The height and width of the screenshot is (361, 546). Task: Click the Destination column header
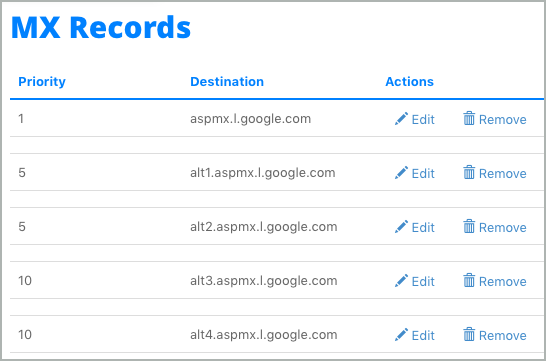click(x=227, y=81)
